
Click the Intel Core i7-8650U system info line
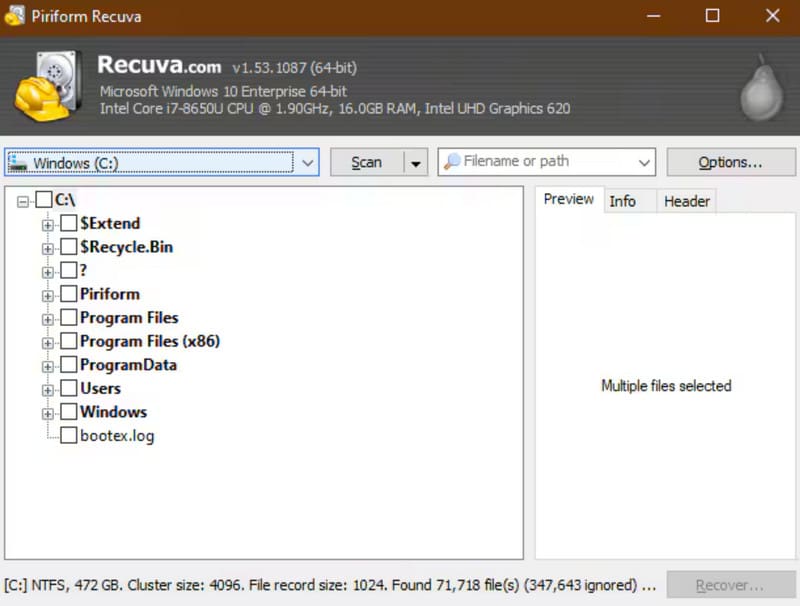click(335, 108)
